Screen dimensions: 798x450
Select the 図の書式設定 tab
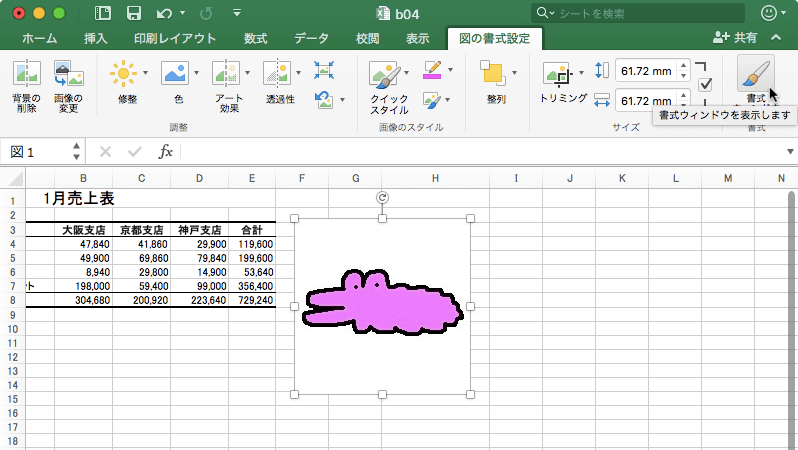(495, 38)
